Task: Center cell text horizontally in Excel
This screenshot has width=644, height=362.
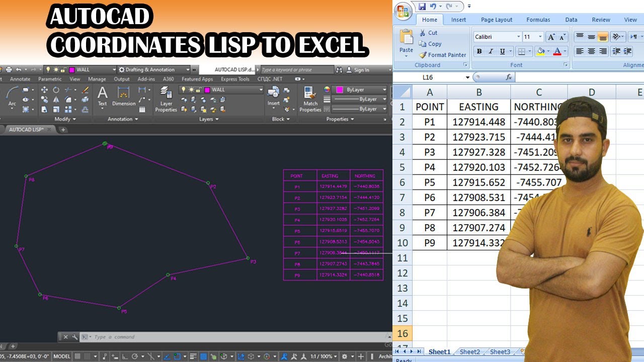Action: pos(591,51)
